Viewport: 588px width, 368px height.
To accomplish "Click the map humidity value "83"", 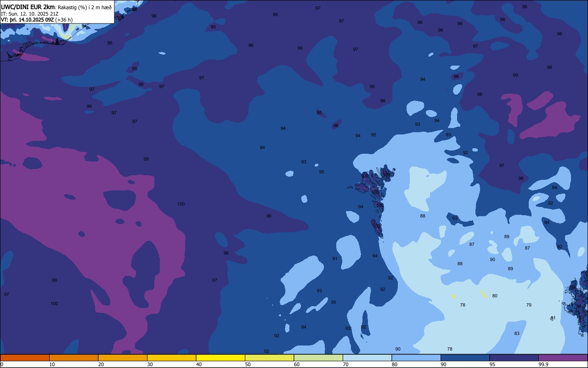I will (517, 334).
